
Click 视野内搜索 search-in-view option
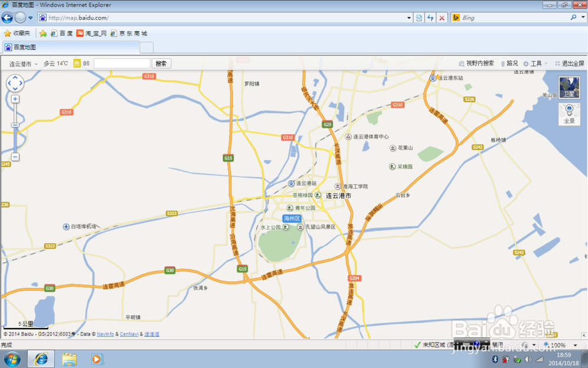(x=477, y=64)
